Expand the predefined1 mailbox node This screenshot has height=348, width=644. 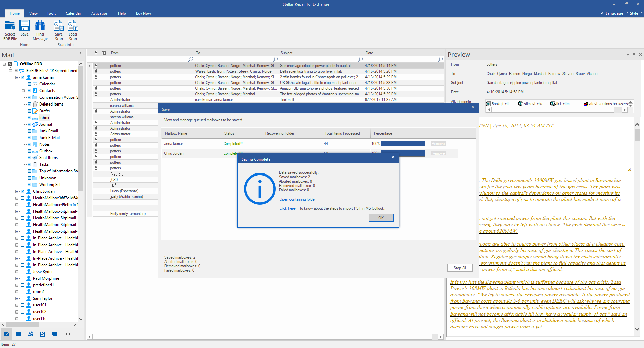pyautogui.click(x=17, y=285)
